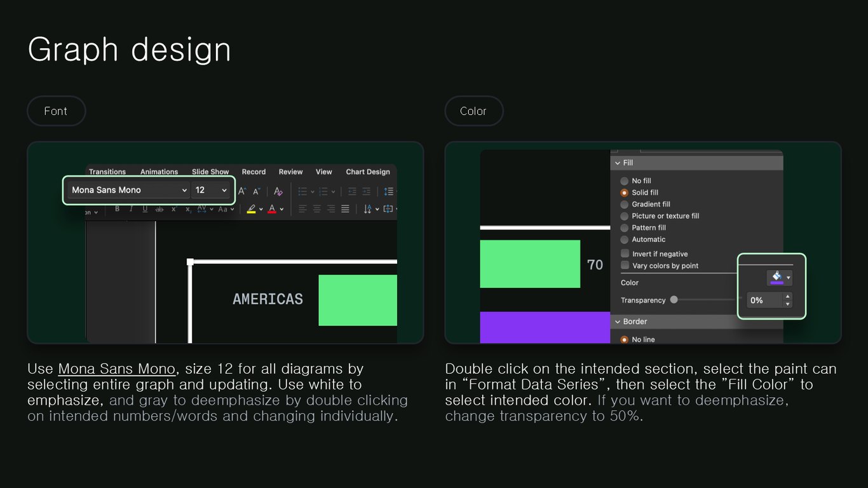Image resolution: width=868 pixels, height=488 pixels.
Task: Click the Underline icon
Action: point(145,209)
